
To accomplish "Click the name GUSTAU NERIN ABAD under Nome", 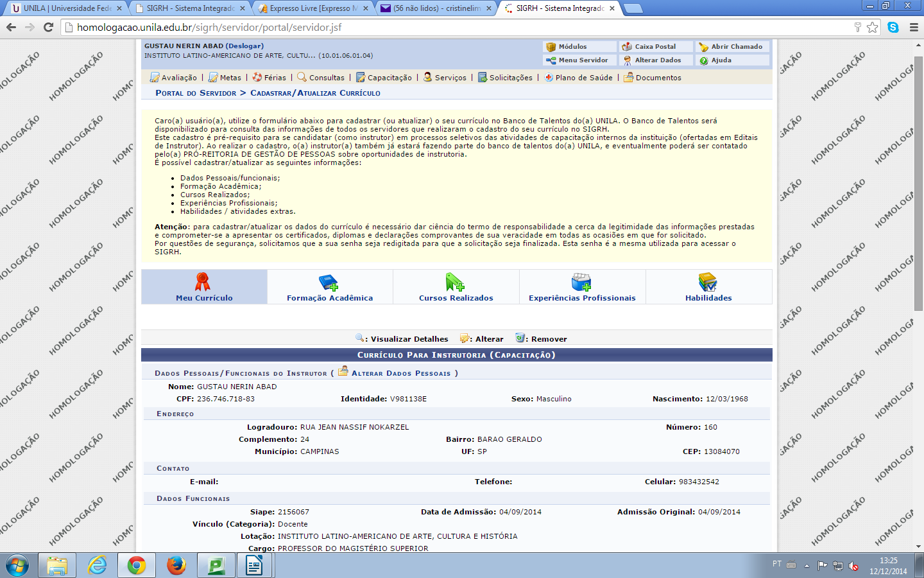I will 237,387.
